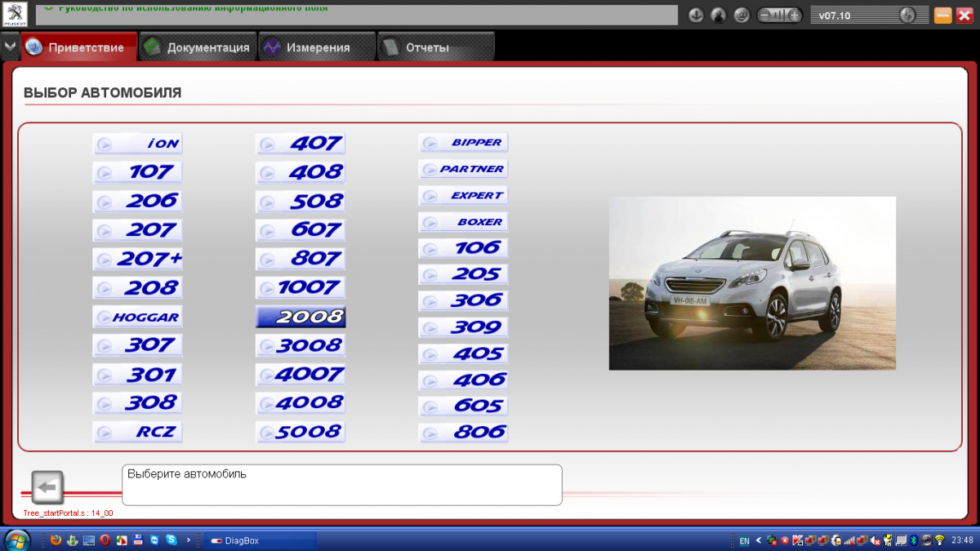Click the @ contact icon in header
The height and width of the screenshot is (551, 980).
pyautogui.click(x=742, y=16)
